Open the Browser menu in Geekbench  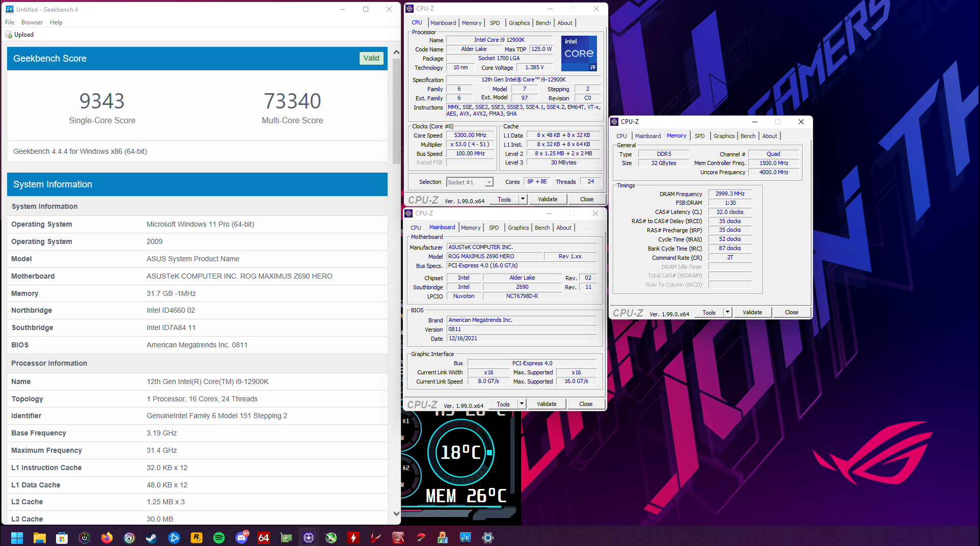[x=32, y=22]
